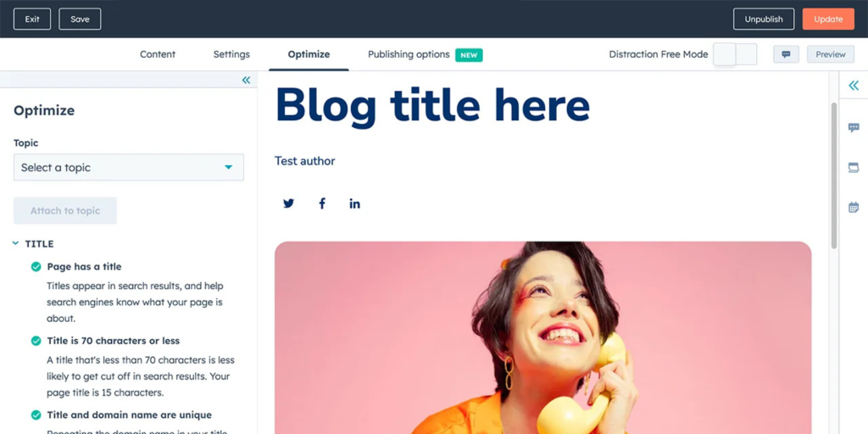Open comments icon in right sidebar
Image resolution: width=868 pixels, height=434 pixels.
(x=854, y=128)
